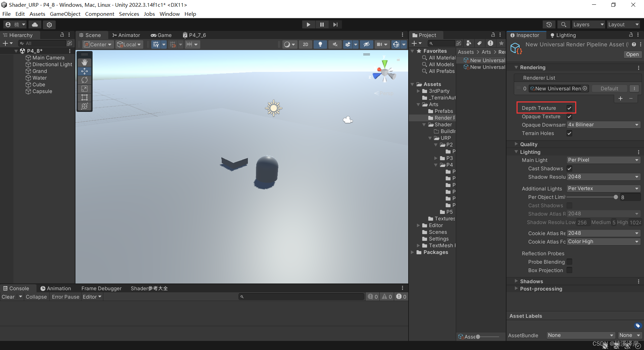Open Cookie Atlas Format Color High dropdown
Screen dimensions: 644x350
tap(603, 242)
